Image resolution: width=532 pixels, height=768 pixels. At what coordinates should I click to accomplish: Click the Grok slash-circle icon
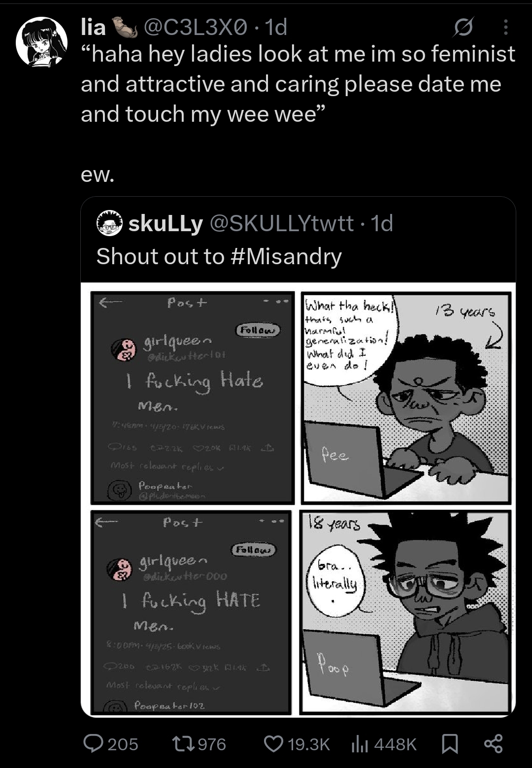tap(465, 28)
